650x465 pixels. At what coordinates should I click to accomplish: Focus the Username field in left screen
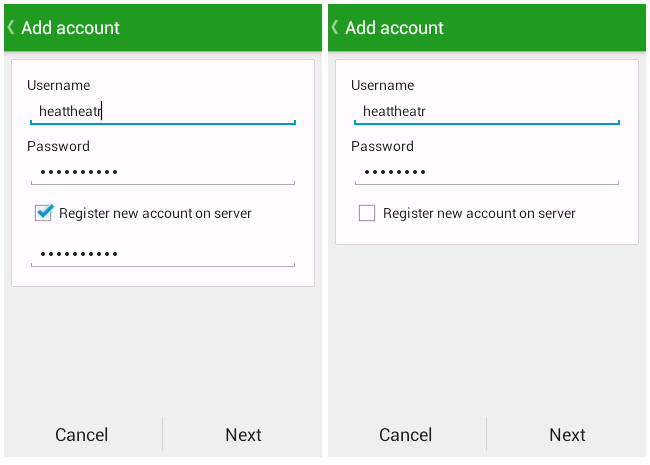pos(162,111)
